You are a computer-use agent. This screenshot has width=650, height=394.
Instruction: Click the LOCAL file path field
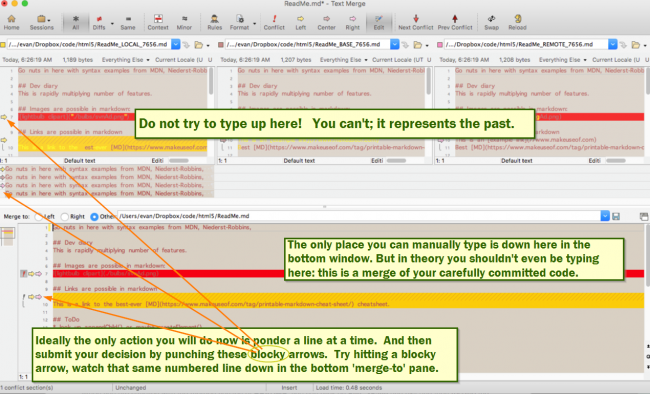(x=89, y=44)
